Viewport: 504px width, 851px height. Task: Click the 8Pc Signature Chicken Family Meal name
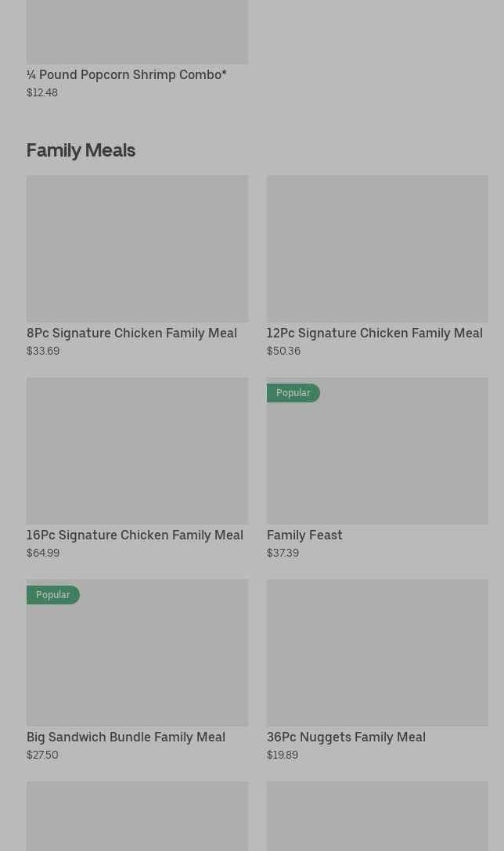pyautogui.click(x=131, y=334)
